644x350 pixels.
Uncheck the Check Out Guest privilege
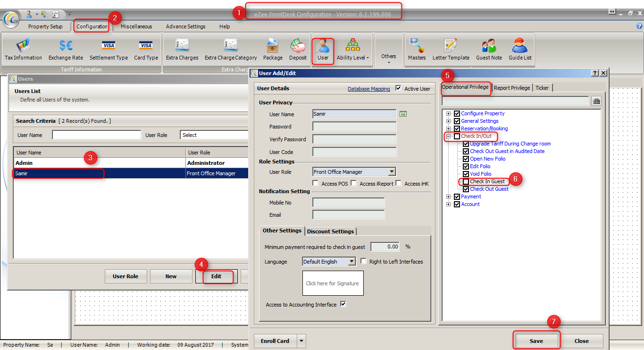[x=466, y=189]
